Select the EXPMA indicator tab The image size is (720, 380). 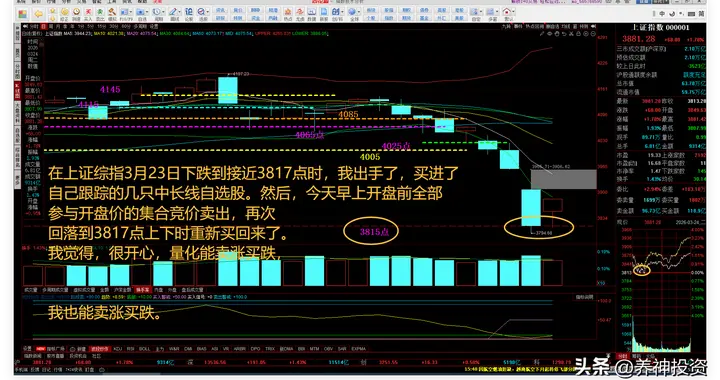pos(359,349)
